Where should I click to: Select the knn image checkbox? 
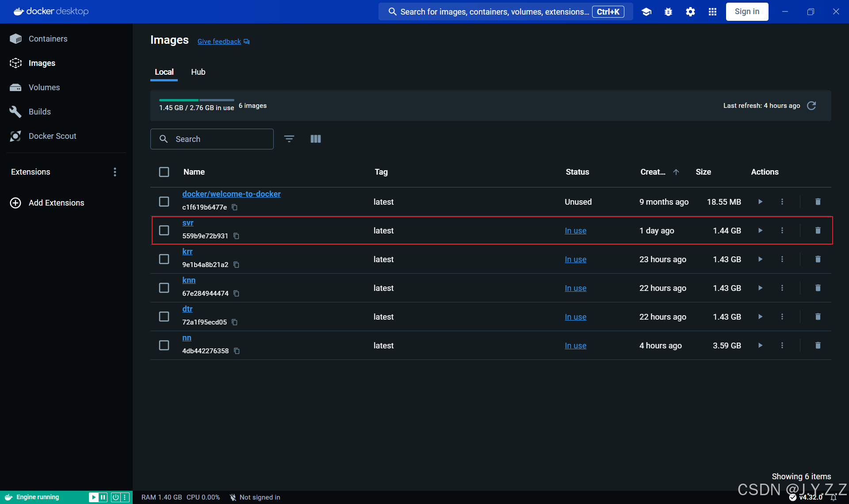[x=164, y=288]
